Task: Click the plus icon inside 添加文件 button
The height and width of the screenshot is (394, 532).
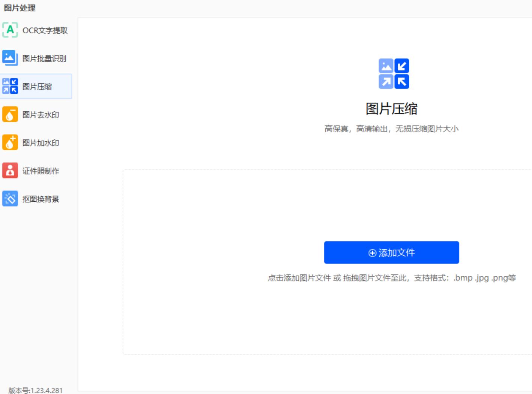Action: pyautogui.click(x=372, y=252)
